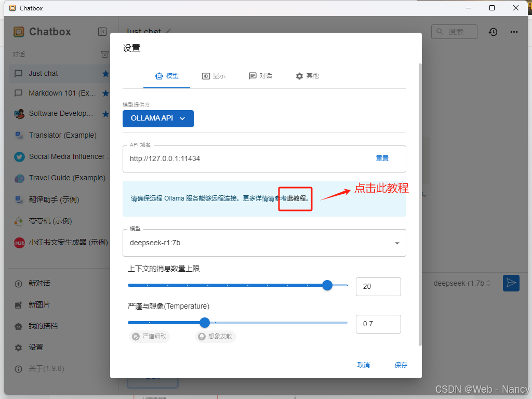Click the search box in the header
Image resolution: width=532 pixels, height=399 pixels.
[454, 32]
